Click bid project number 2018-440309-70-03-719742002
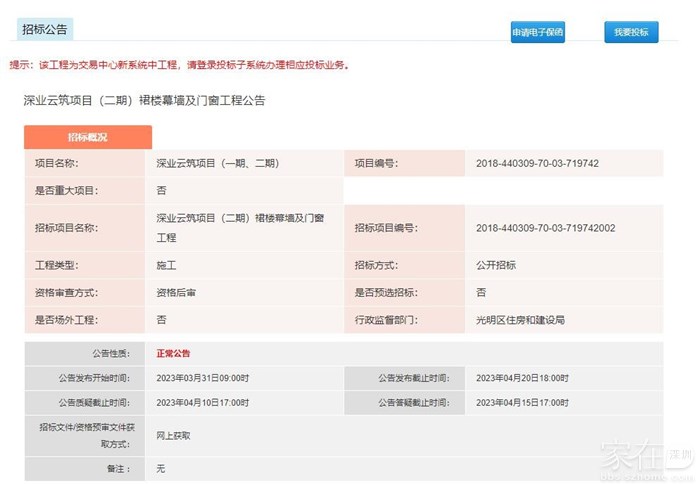The image size is (700, 485). pos(545,228)
